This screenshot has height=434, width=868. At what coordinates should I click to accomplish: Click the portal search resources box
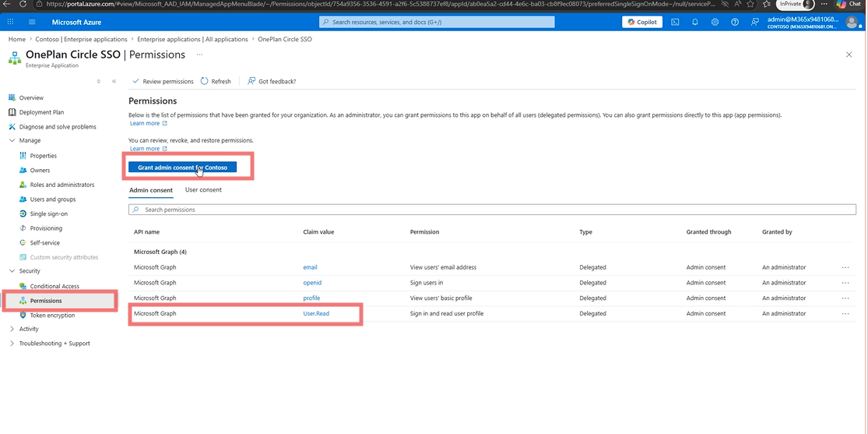click(x=437, y=22)
